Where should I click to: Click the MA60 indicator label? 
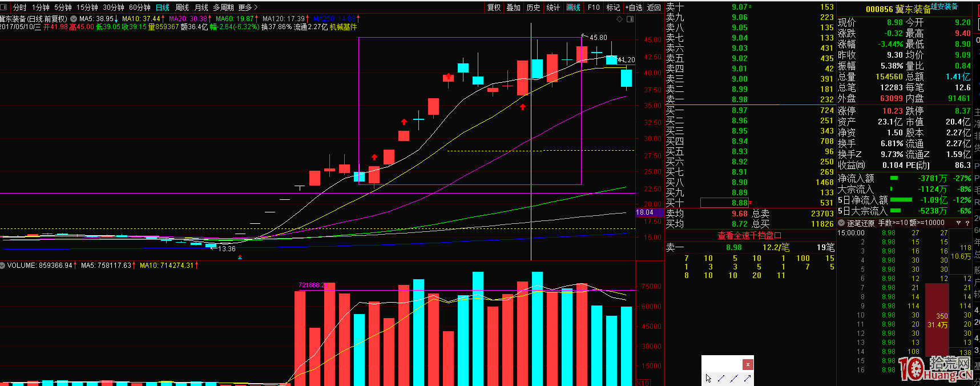coord(237,19)
